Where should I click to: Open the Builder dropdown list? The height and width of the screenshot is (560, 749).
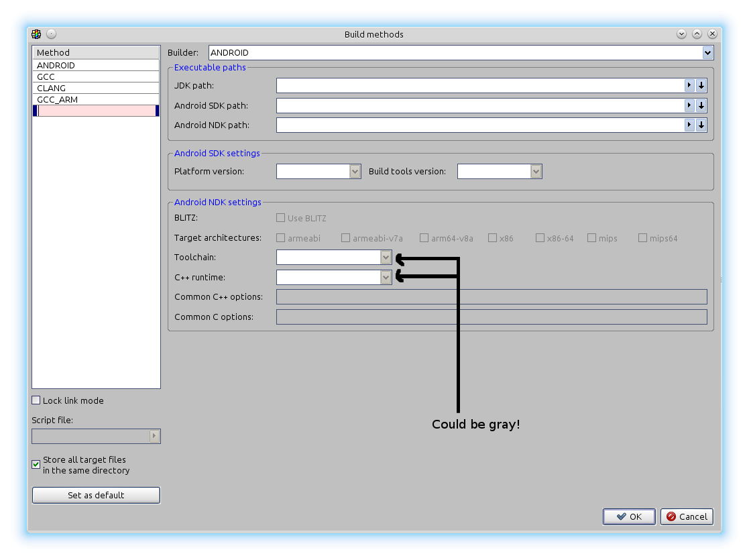tap(707, 52)
